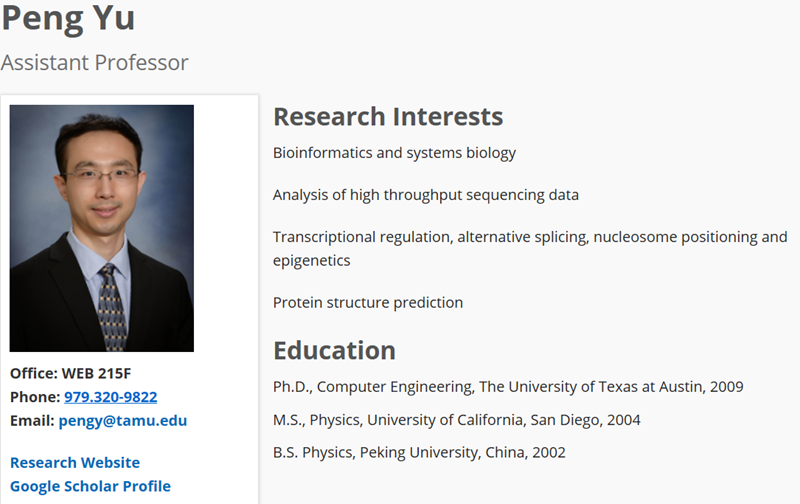This screenshot has height=504, width=800.
Task: Click the Education heading
Action: coord(335,350)
